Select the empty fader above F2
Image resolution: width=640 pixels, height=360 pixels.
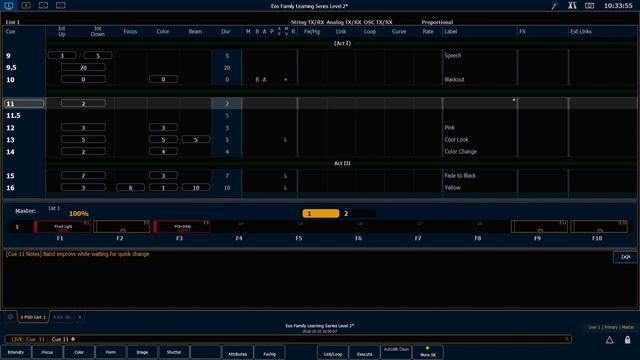point(122,227)
